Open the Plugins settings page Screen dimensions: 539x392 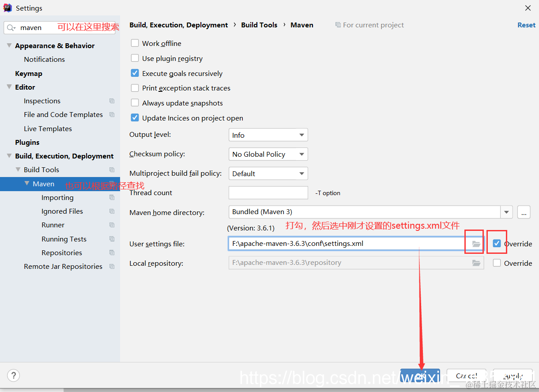click(27, 142)
